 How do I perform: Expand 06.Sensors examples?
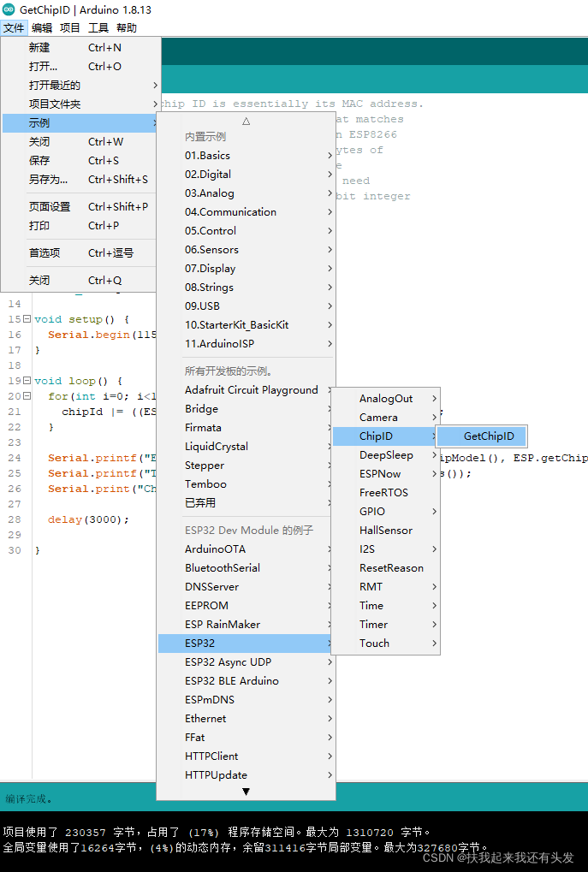tap(246, 250)
